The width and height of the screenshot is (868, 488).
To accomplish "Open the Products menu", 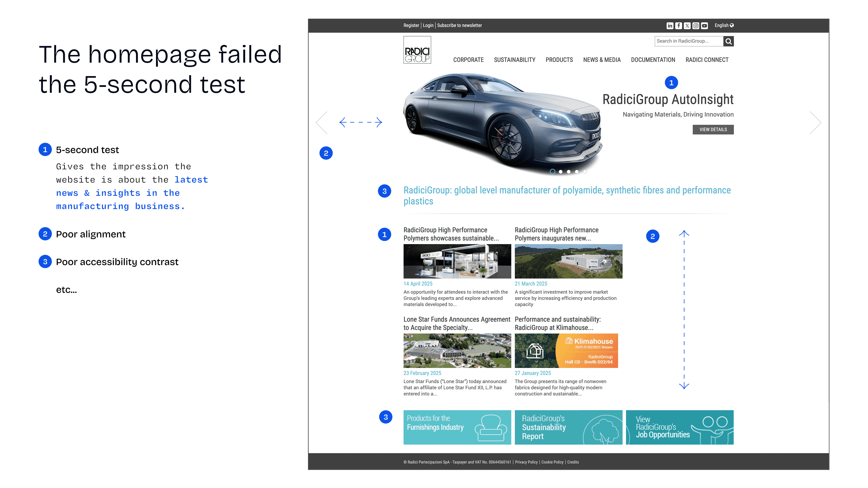I will 559,60.
